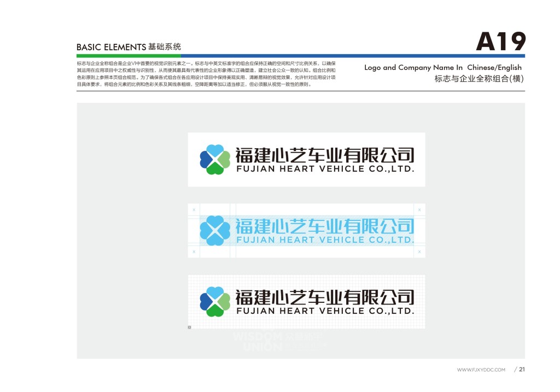Click the Chinese description paragraph under heading
This screenshot has height=392, width=560.
(206, 74)
